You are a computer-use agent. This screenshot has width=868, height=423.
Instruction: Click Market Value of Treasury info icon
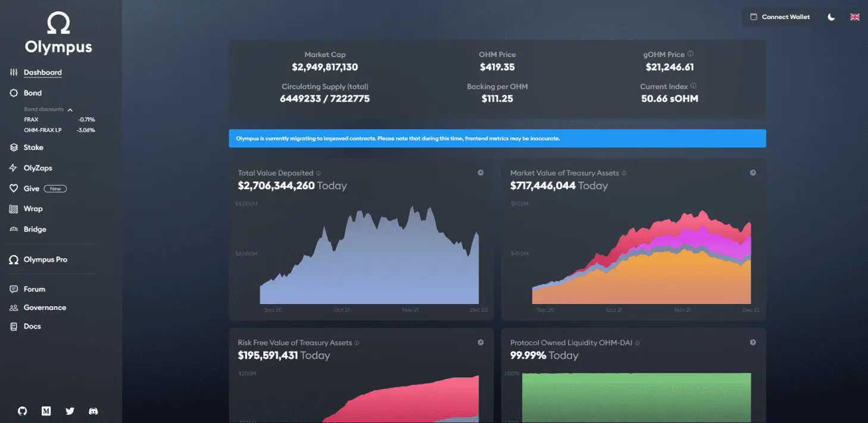pos(624,173)
